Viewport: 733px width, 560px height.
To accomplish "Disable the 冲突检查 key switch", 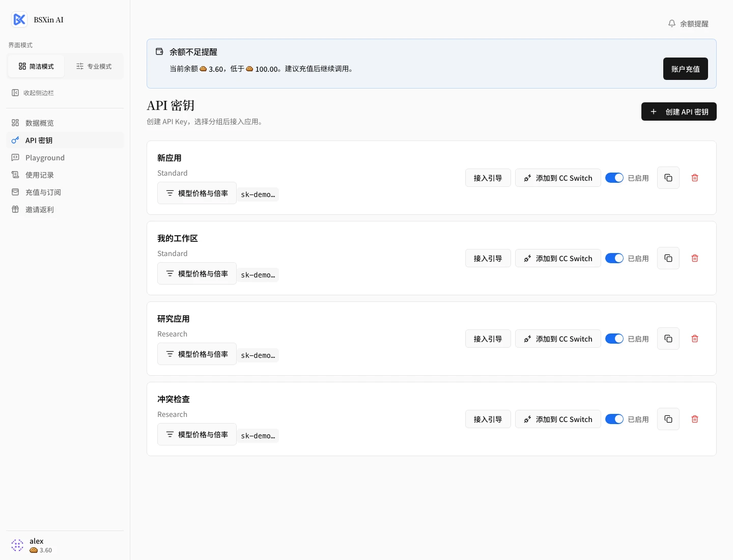I will point(614,419).
